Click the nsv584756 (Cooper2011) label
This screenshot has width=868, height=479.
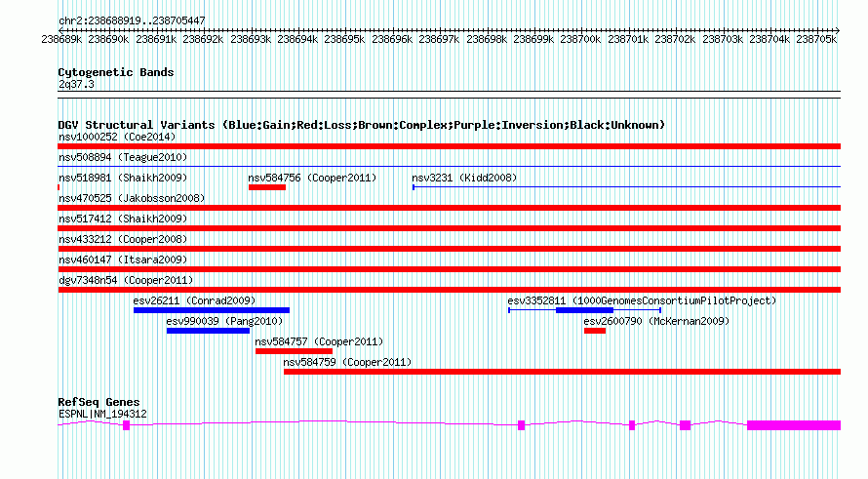click(x=312, y=178)
